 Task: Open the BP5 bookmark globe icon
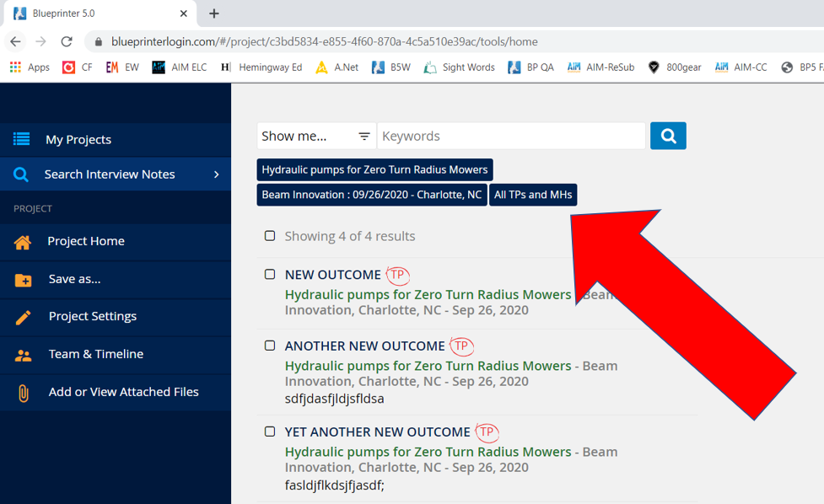click(x=787, y=67)
